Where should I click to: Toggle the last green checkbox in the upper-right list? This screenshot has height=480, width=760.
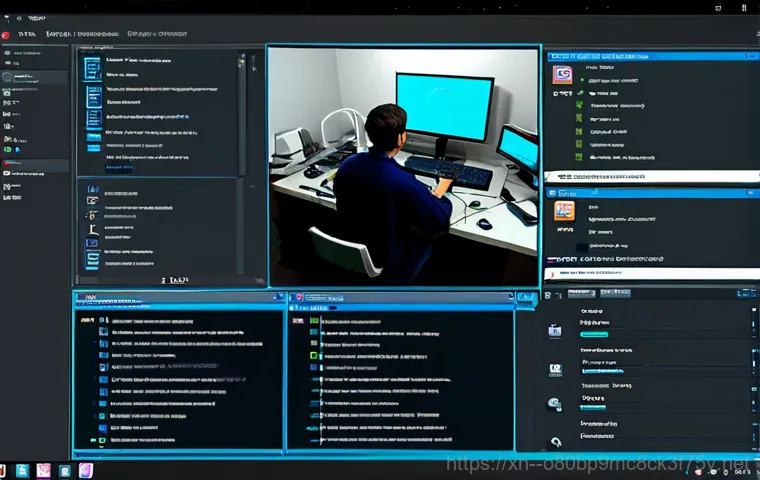[x=577, y=157]
